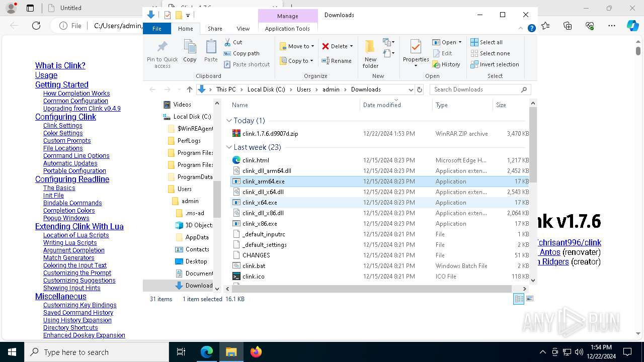The height and width of the screenshot is (362, 644).
Task: Open the Configuring Readline link
Action: pos(72,179)
